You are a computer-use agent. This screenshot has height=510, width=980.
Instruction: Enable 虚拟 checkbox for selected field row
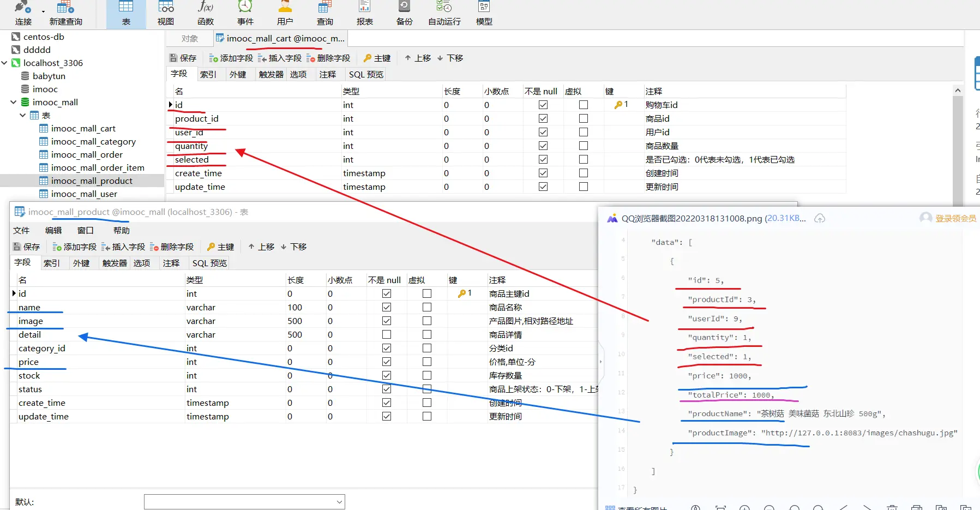coord(584,159)
